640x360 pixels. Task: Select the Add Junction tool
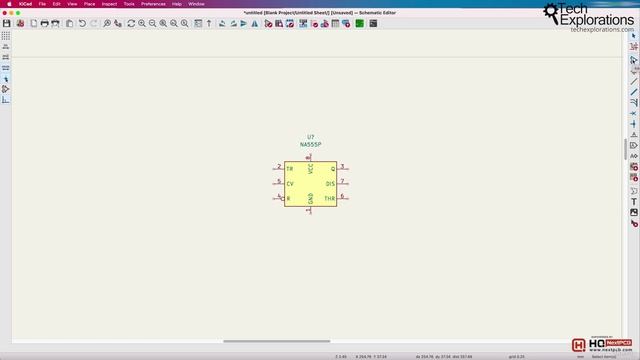point(633,124)
